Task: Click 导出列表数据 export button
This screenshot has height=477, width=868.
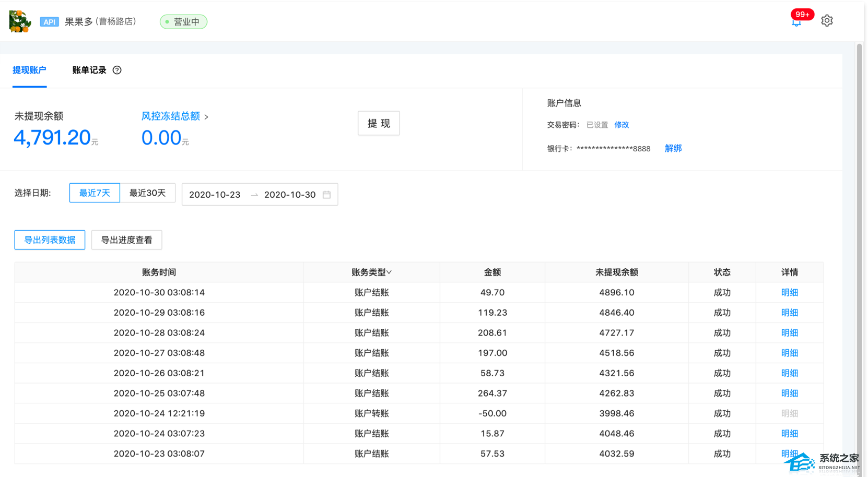Action: click(50, 240)
